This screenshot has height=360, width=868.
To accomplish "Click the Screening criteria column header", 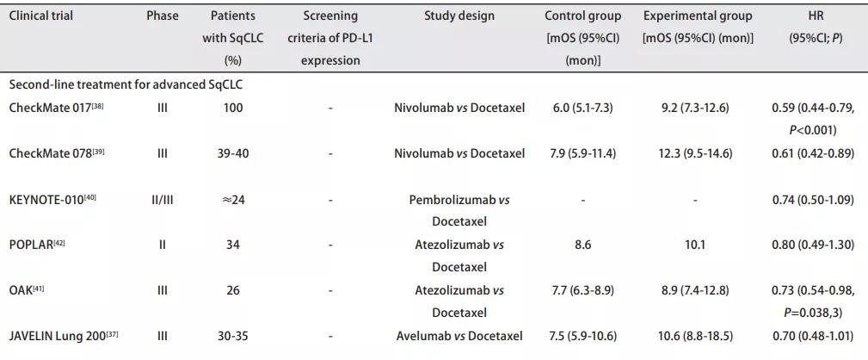I will (330, 39).
